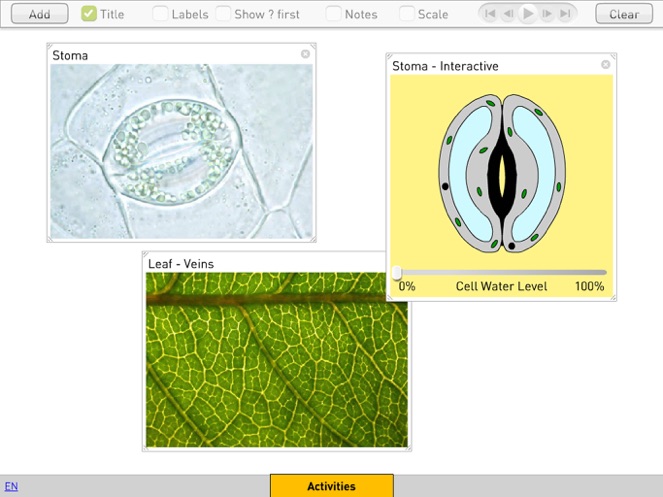The height and width of the screenshot is (497, 663).
Task: Step to previous slide in playback controls
Action: pyautogui.click(x=509, y=14)
